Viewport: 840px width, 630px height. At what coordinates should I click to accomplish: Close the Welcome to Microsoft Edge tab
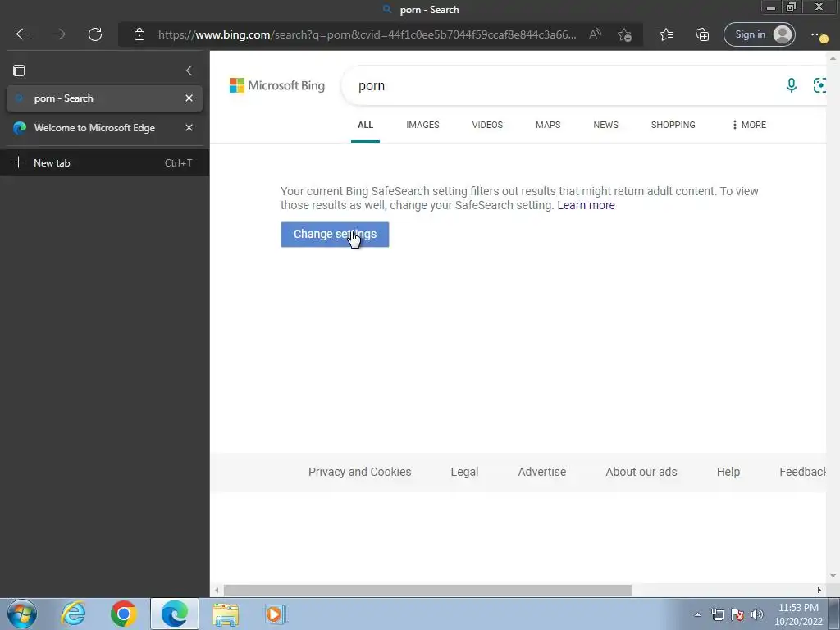[189, 127]
